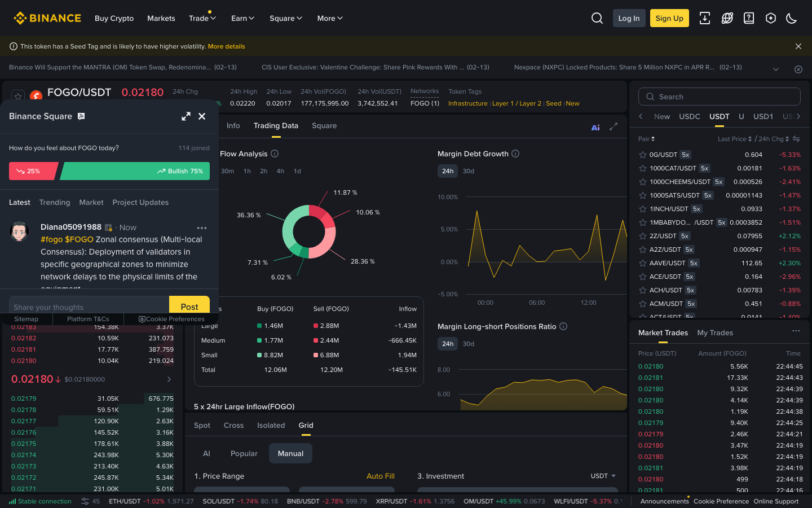Open the USDT investment currency dropdown
Viewport: 812px width, 508px height.
(x=603, y=476)
